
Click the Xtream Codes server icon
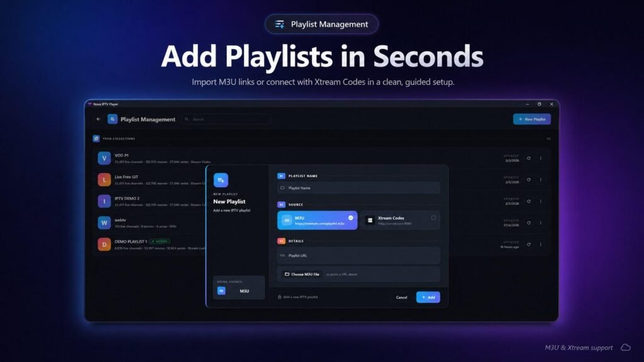pos(370,221)
